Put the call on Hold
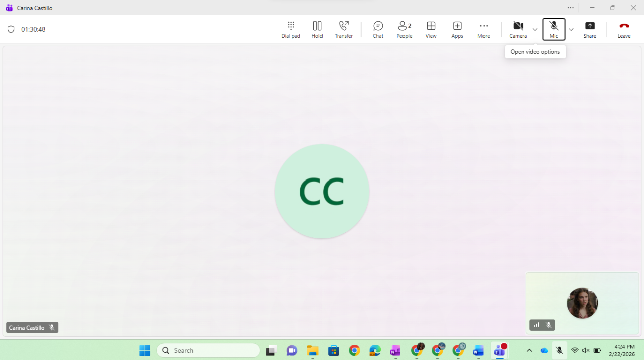Viewport: 644px width, 360px height. [x=317, y=30]
